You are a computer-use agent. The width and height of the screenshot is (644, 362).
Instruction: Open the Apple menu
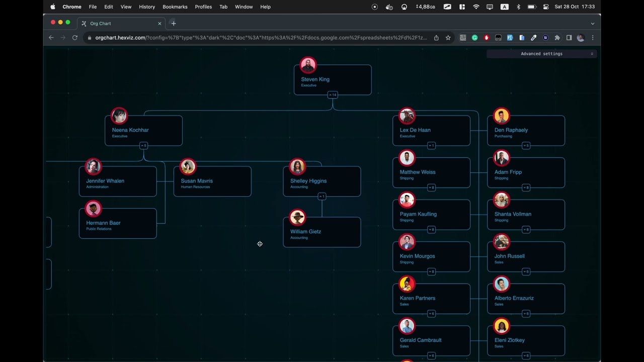pyautogui.click(x=53, y=7)
